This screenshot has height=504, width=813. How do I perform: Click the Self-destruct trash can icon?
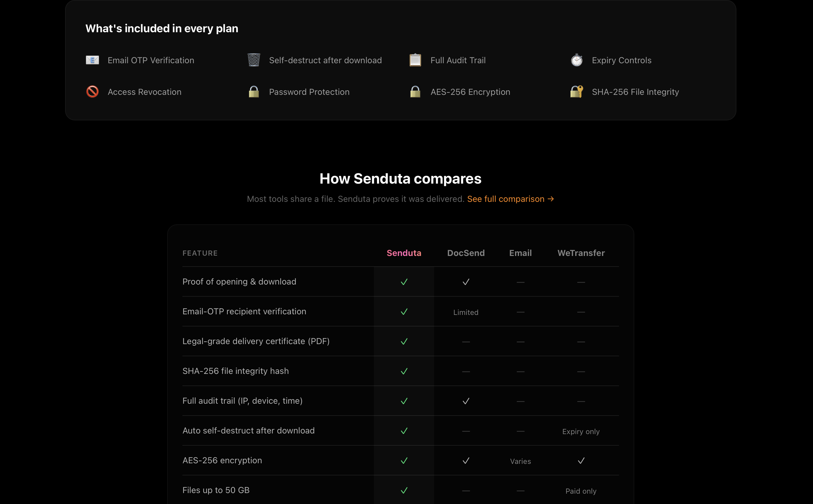coord(254,60)
